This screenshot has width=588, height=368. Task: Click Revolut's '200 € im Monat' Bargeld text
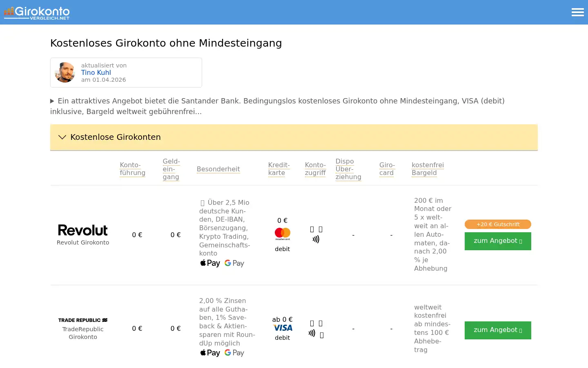pos(433,234)
